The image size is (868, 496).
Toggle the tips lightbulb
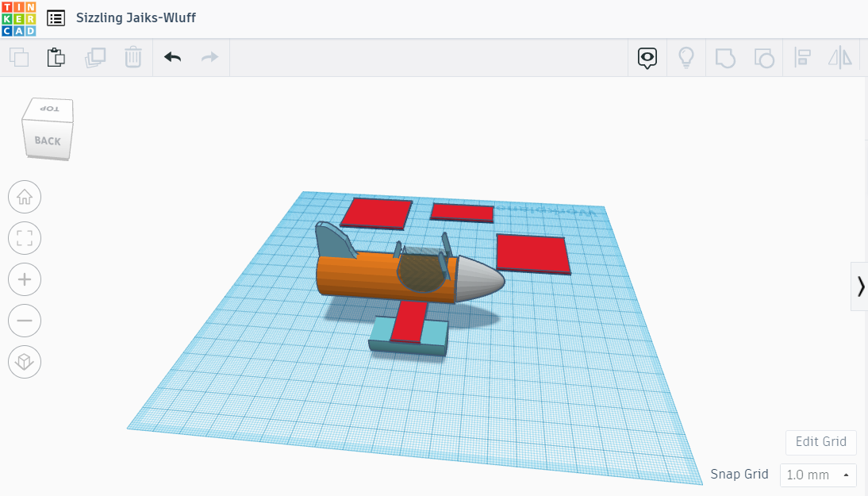point(686,57)
